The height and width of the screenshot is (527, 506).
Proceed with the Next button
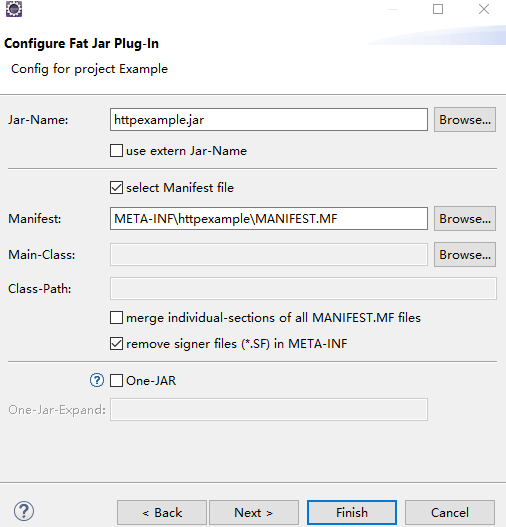[254, 513]
